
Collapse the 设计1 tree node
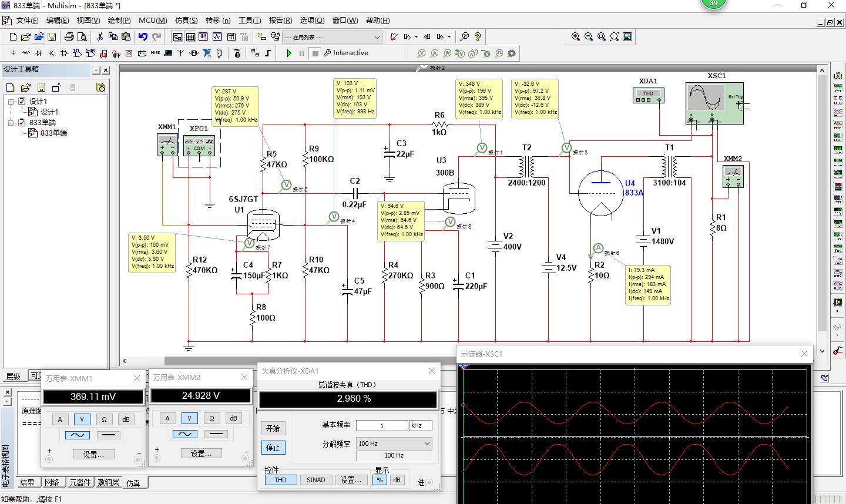click(11, 101)
